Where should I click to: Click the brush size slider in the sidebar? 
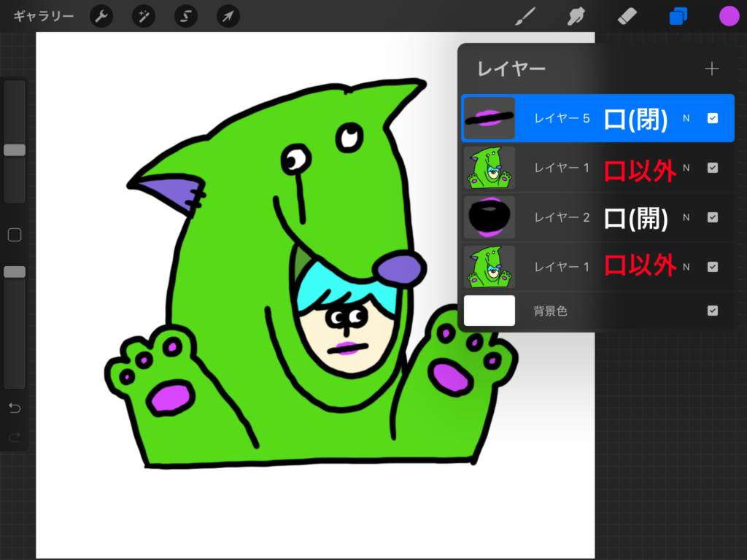15,141
